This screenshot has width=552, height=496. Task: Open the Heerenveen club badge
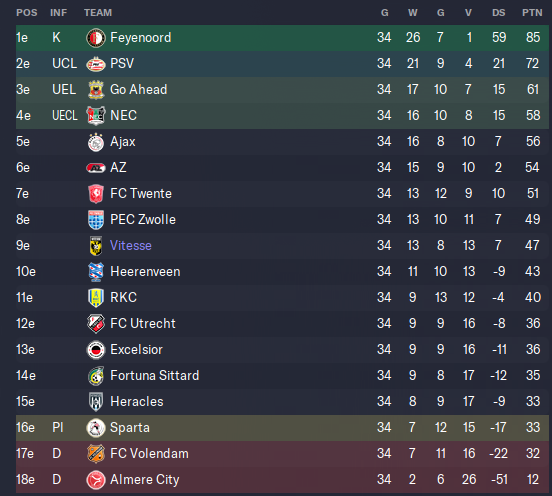pyautogui.click(x=96, y=272)
